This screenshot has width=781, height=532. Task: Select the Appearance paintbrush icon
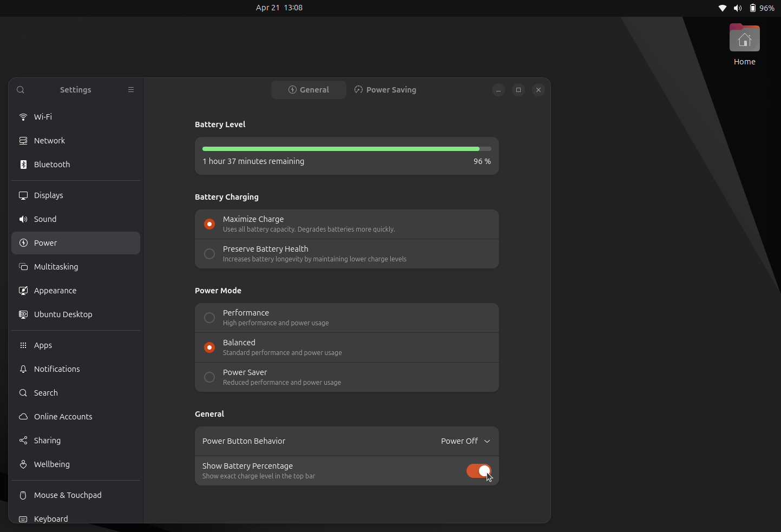click(x=23, y=290)
